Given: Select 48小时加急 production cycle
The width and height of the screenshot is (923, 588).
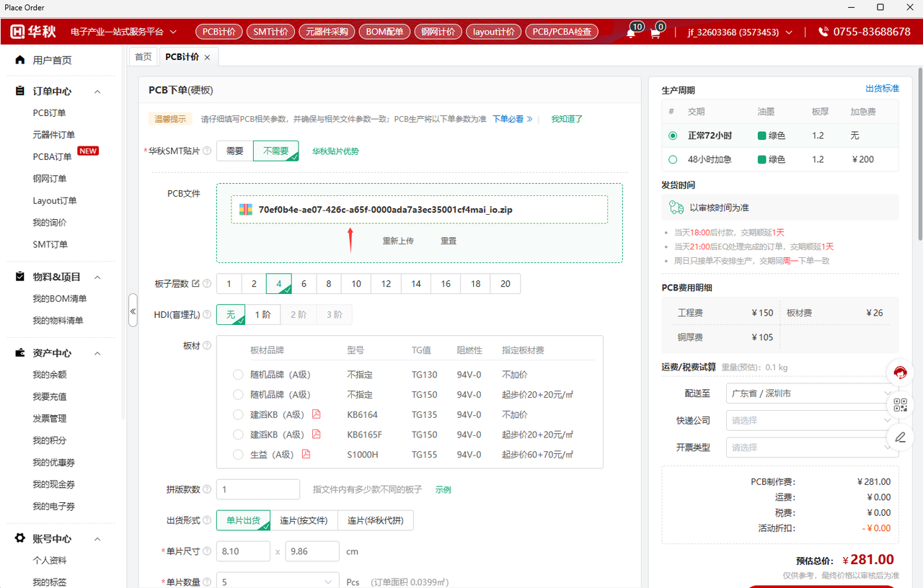Looking at the screenshot, I should point(673,159).
